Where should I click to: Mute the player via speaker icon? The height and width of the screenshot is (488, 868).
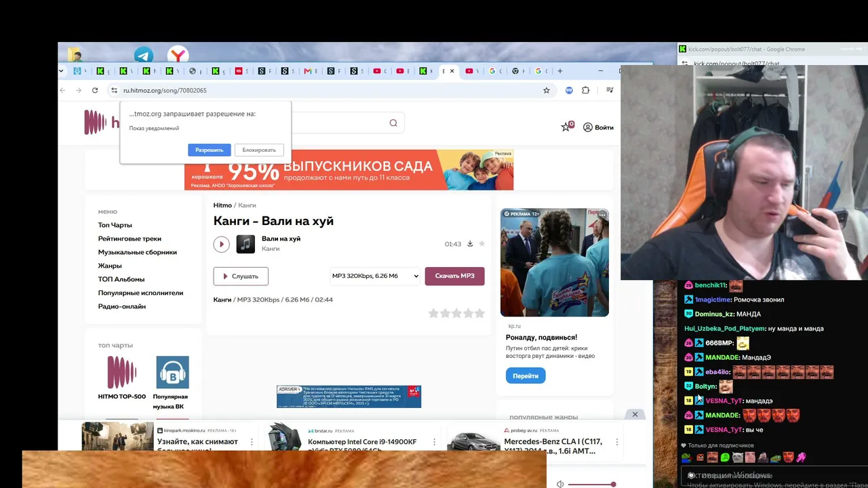tap(560, 484)
